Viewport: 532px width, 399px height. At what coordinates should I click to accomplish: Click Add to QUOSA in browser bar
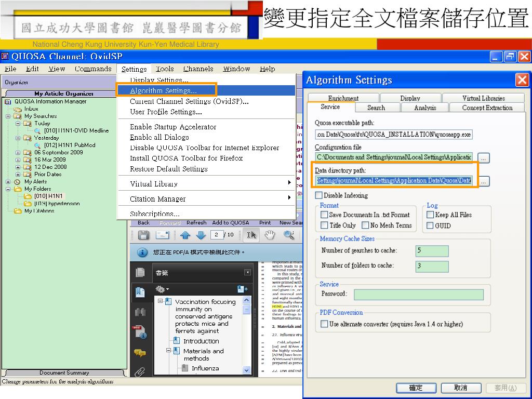[231, 223]
